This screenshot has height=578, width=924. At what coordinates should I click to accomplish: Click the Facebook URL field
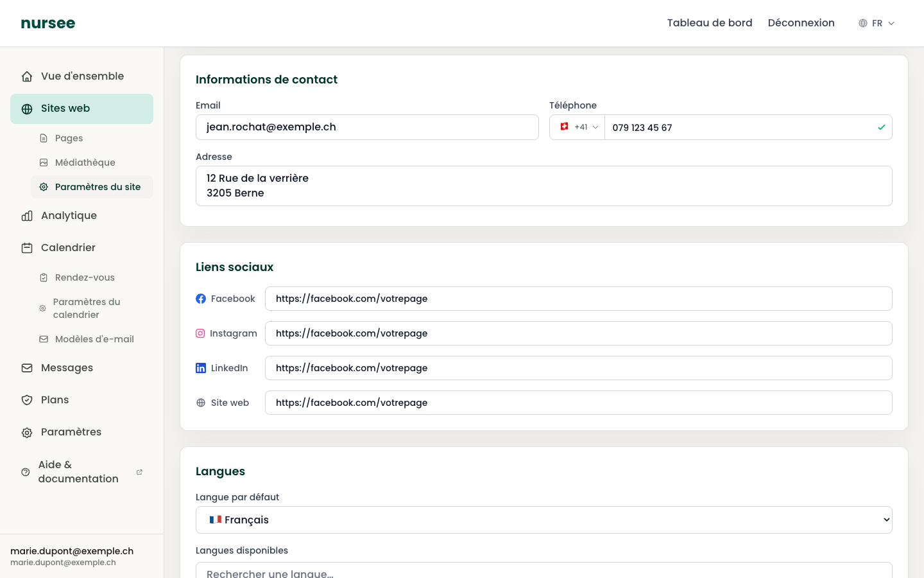(x=579, y=299)
